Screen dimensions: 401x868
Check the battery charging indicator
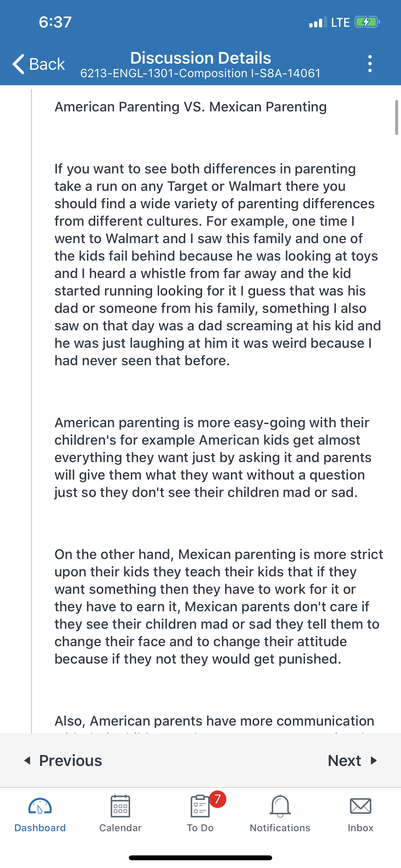click(367, 22)
